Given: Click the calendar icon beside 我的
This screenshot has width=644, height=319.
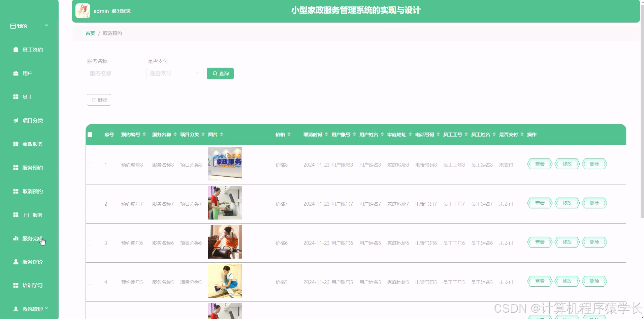Looking at the screenshot, I should [x=13, y=26].
